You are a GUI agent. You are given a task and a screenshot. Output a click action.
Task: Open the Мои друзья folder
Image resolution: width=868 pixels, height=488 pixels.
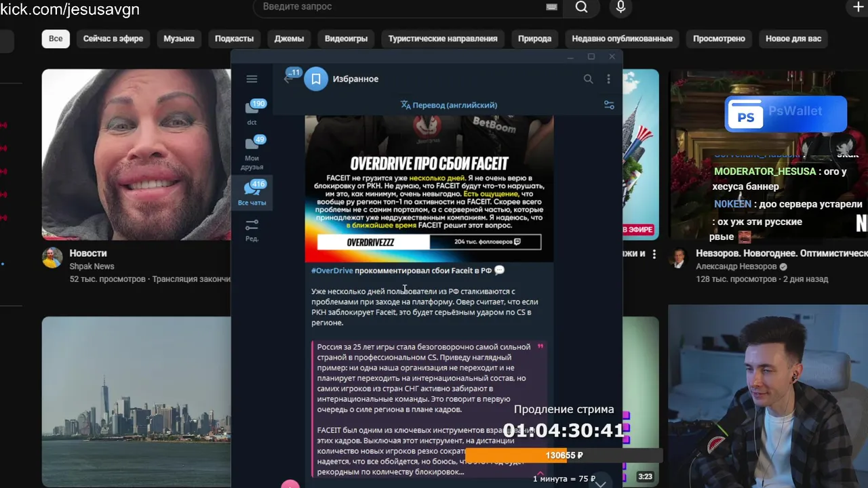[252, 152]
